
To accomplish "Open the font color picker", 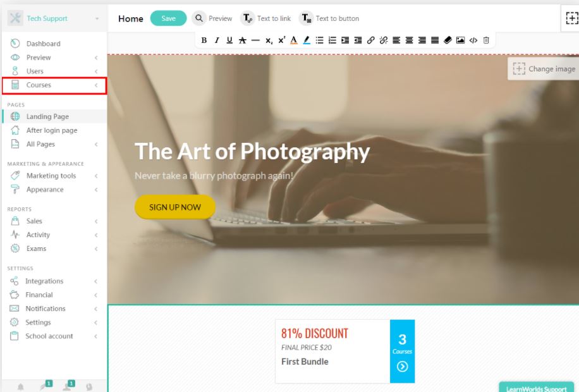I will tap(293, 40).
